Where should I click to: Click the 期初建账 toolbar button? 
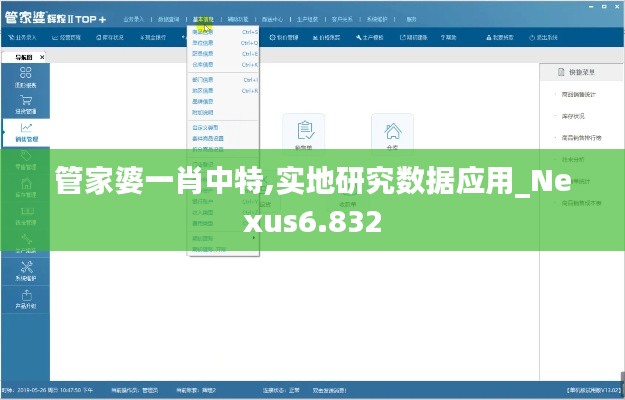pyautogui.click(x=414, y=37)
